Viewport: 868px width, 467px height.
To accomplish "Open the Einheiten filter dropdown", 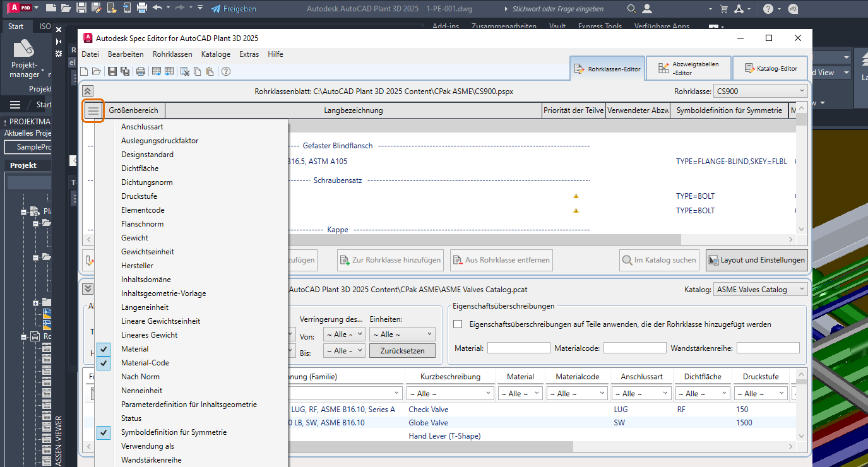I will click(x=402, y=334).
